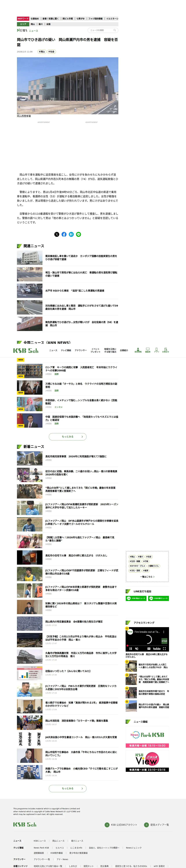
Task: Click エンタメ category on 仲里依紗 article
Action: (x=58, y=407)
